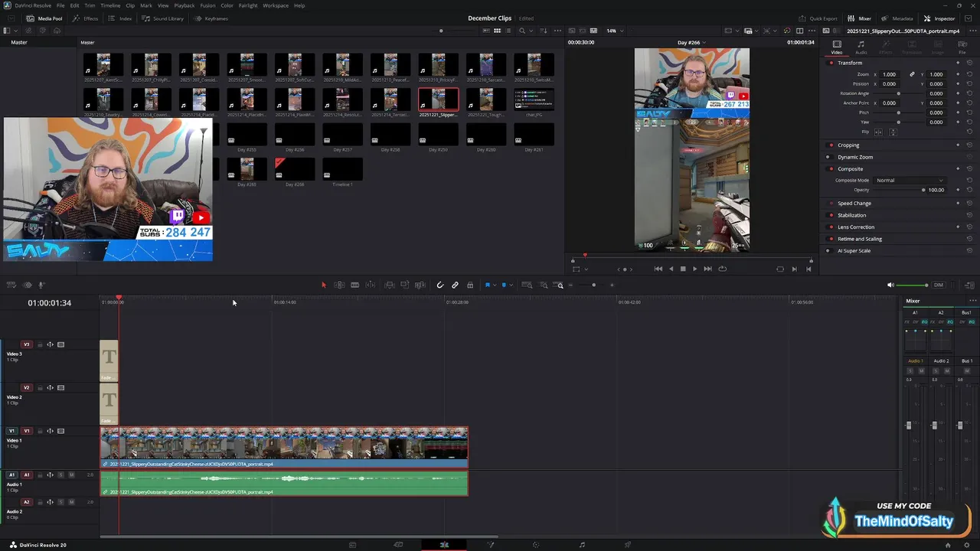The image size is (980, 551).
Task: Open the marker color dropdown arrow
Action: (511, 285)
